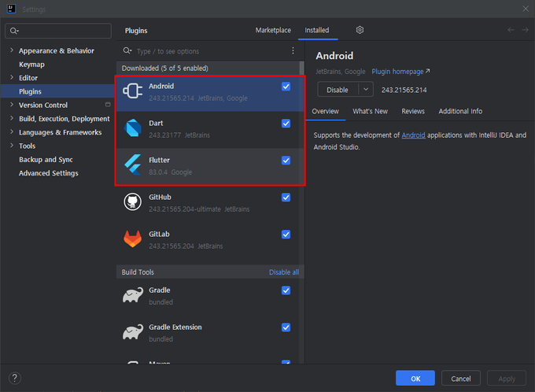Click the Plugin homepage link
The height and width of the screenshot is (392, 535).
click(400, 72)
